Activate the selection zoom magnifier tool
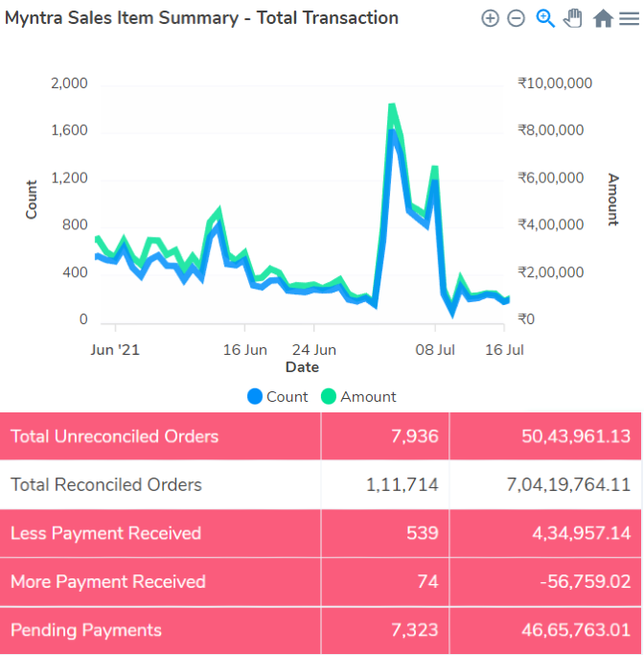Image resolution: width=644 pixels, height=655 pixels. coord(545,18)
